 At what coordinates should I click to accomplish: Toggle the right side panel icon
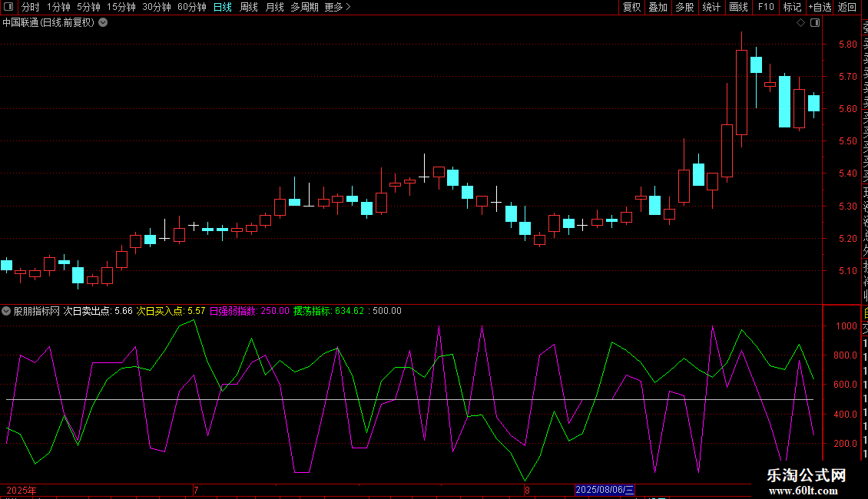(x=815, y=22)
